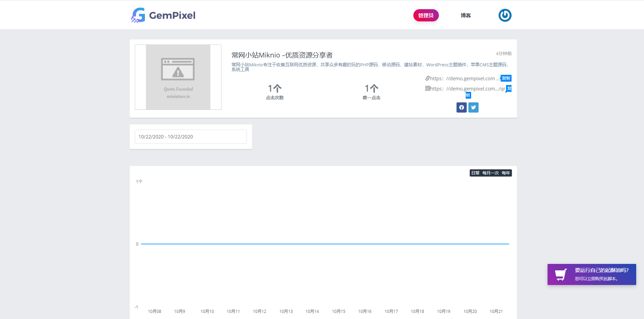Open the demo.gempixel.com .../qr link

tap(468, 89)
